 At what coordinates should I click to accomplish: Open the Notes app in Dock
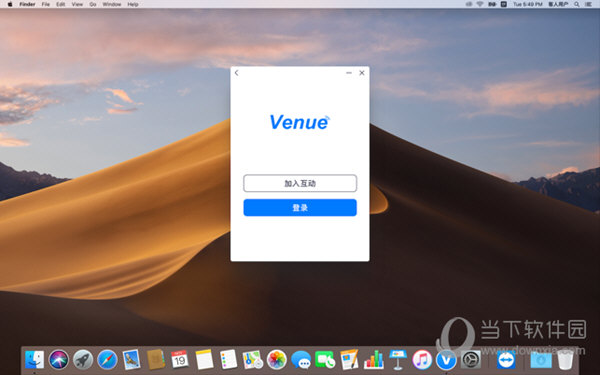(x=204, y=360)
